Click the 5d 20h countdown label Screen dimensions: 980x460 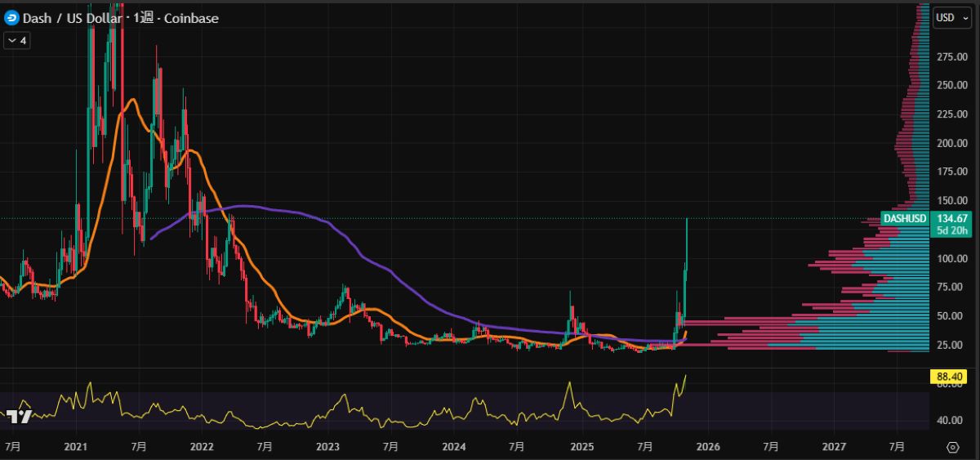pyautogui.click(x=951, y=230)
